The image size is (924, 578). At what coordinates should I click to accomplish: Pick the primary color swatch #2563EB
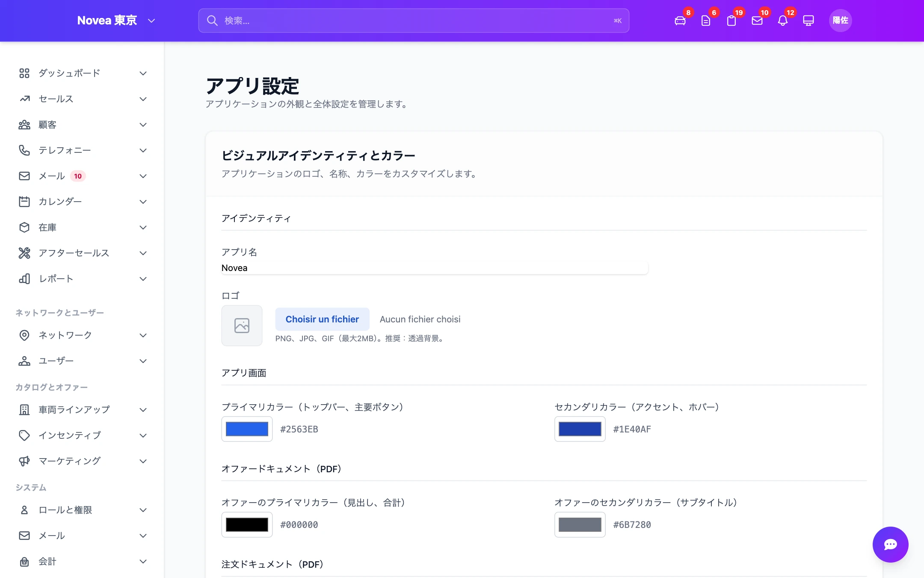[247, 429]
